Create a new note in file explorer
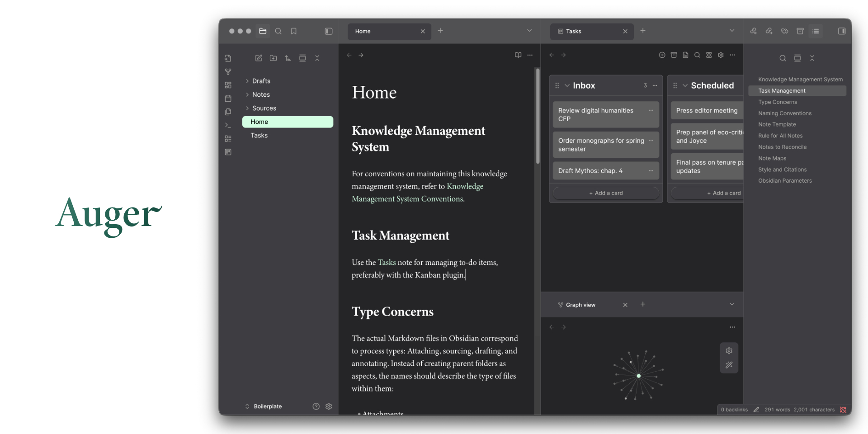Image resolution: width=868 pixels, height=434 pixels. pyautogui.click(x=259, y=58)
